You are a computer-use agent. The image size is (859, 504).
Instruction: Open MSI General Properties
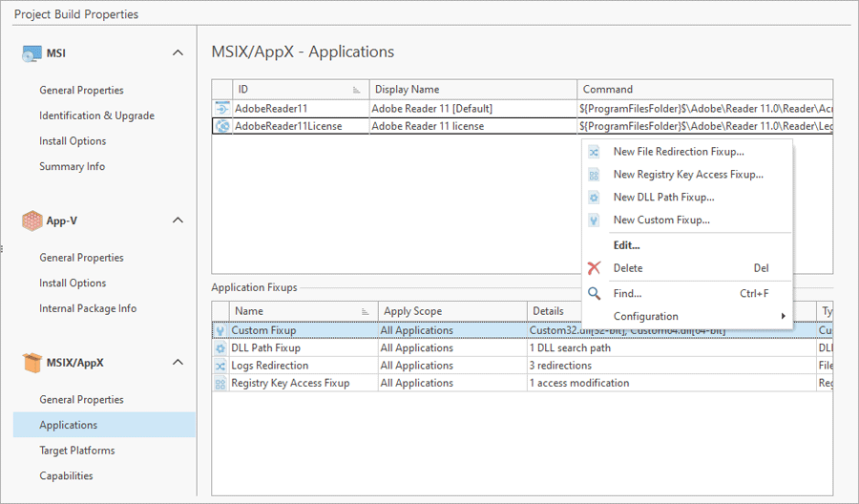click(81, 90)
